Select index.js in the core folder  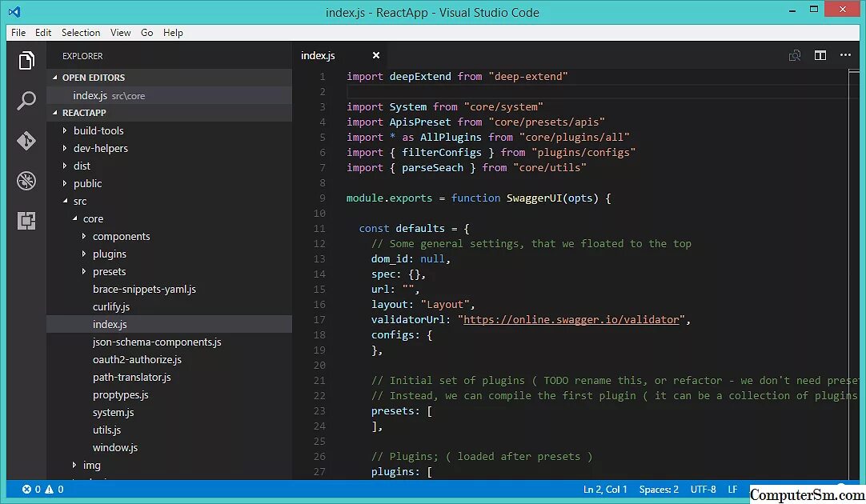click(169, 325)
